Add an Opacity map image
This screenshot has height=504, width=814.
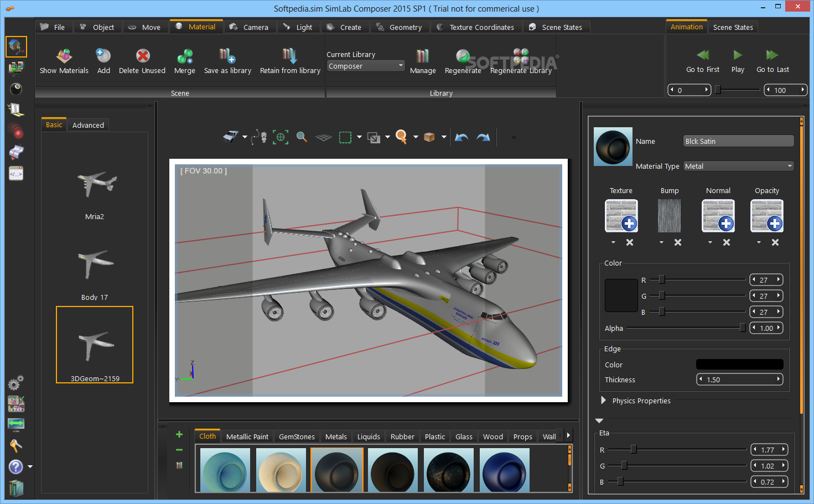[x=767, y=216]
